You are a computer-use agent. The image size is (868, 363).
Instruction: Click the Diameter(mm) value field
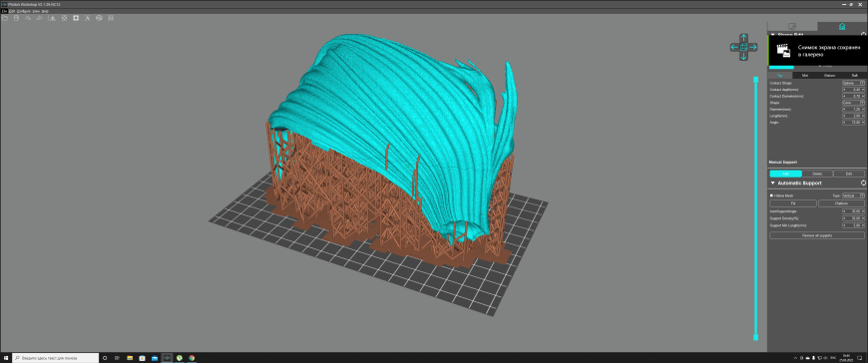pos(853,110)
